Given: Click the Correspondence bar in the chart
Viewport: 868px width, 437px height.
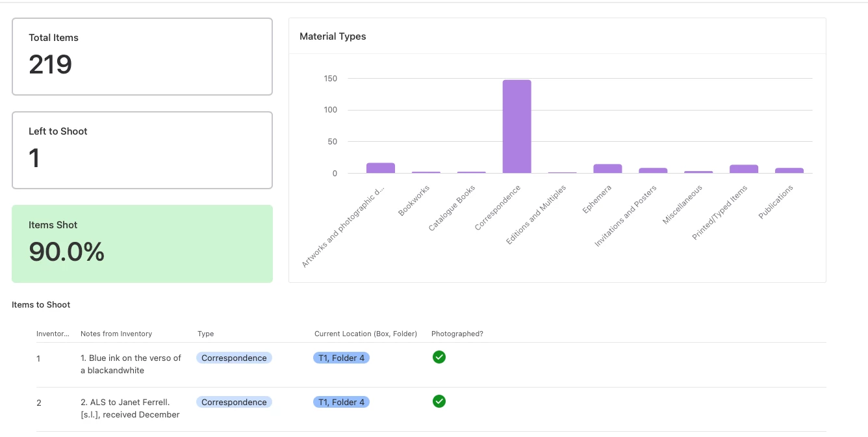Looking at the screenshot, I should tap(517, 127).
